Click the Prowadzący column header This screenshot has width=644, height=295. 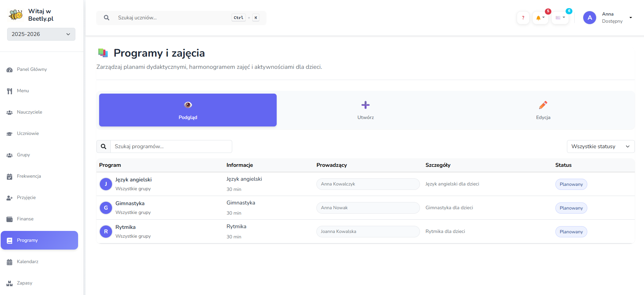click(x=332, y=165)
